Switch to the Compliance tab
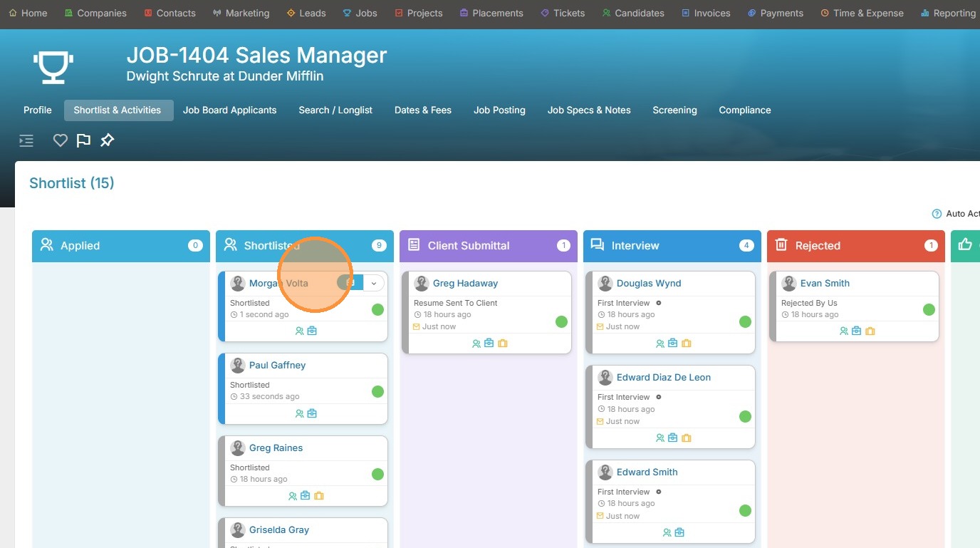Viewport: 980px width, 548px height. (745, 110)
